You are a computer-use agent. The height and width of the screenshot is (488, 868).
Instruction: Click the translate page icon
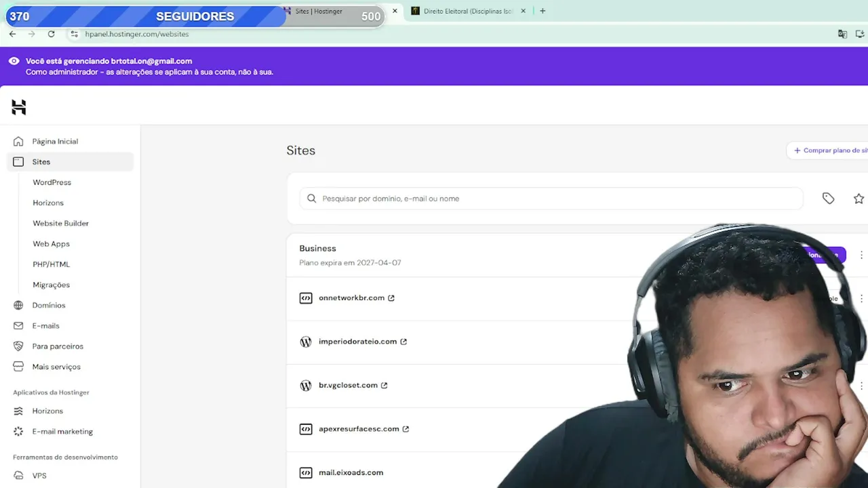click(x=842, y=34)
